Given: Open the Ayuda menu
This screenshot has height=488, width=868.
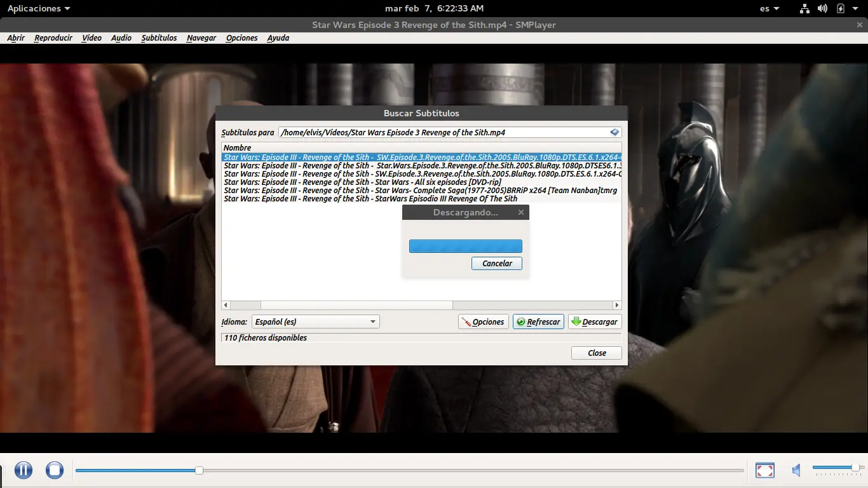Looking at the screenshot, I should pos(278,37).
